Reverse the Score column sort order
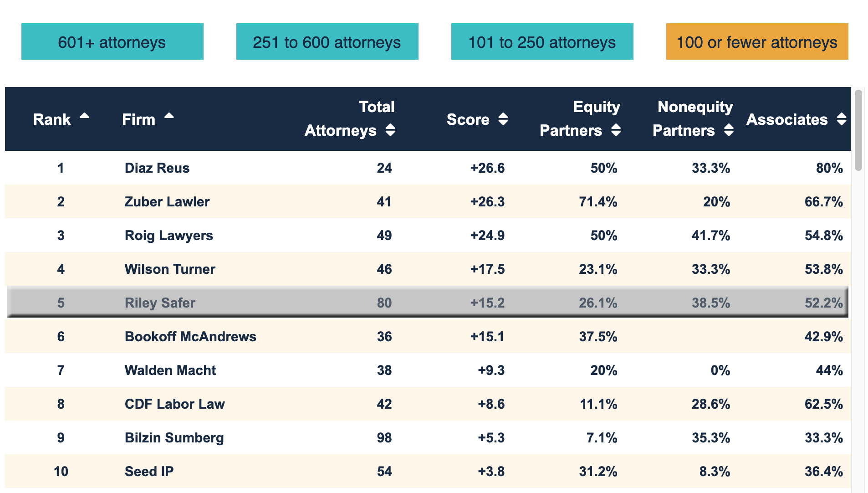868x493 pixels. coord(504,119)
